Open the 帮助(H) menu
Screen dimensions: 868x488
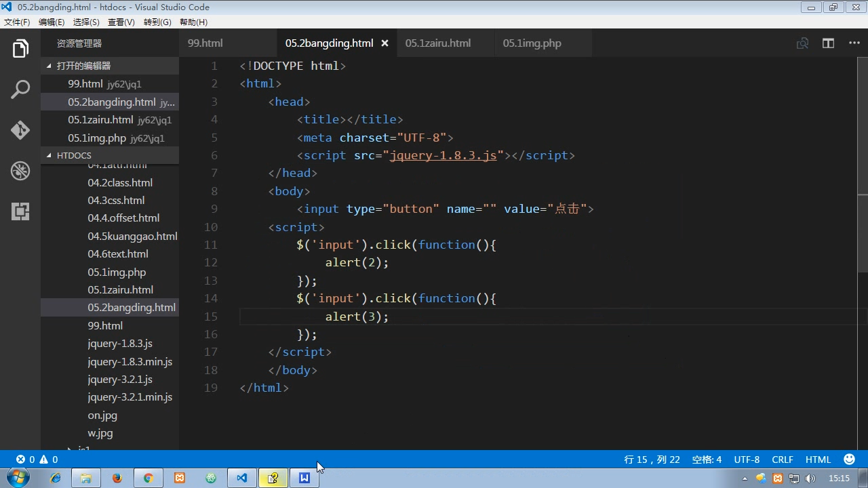[193, 22]
